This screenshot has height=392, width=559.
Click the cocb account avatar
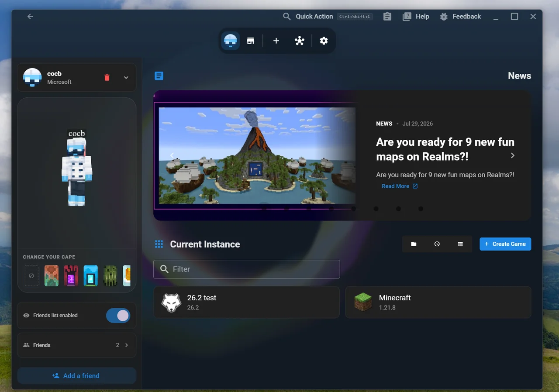pyautogui.click(x=32, y=77)
